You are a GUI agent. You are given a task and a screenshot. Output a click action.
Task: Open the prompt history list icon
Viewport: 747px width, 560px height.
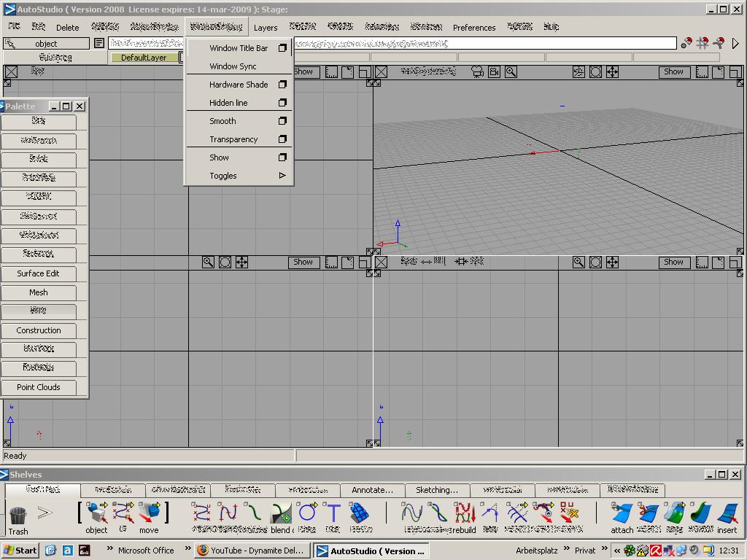(x=99, y=43)
